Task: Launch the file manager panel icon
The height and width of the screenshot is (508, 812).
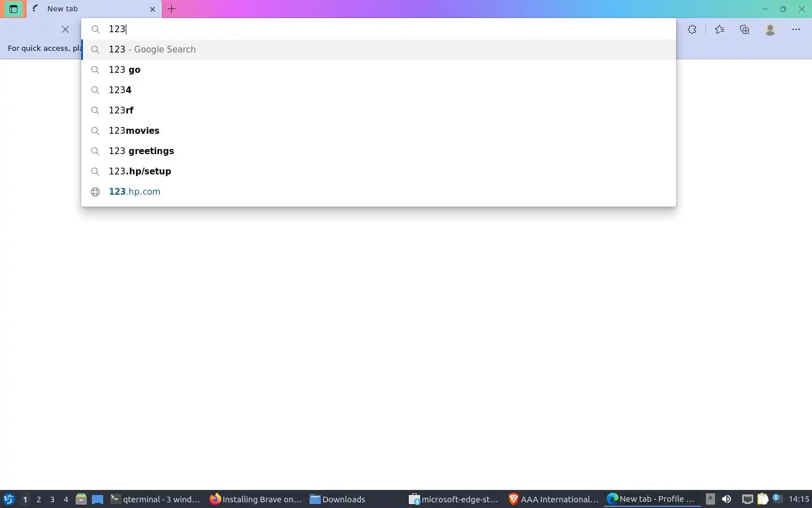Action: point(81,499)
